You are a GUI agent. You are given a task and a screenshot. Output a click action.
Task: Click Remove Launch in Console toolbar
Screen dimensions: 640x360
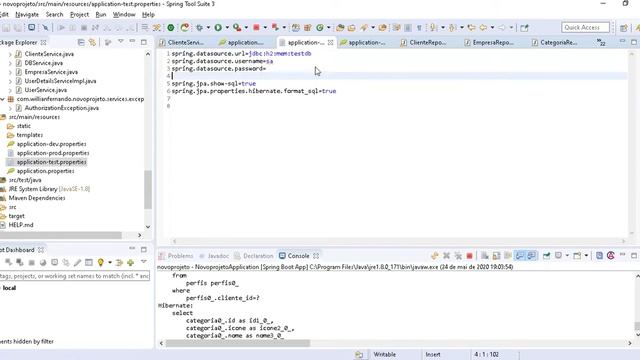click(x=447, y=256)
